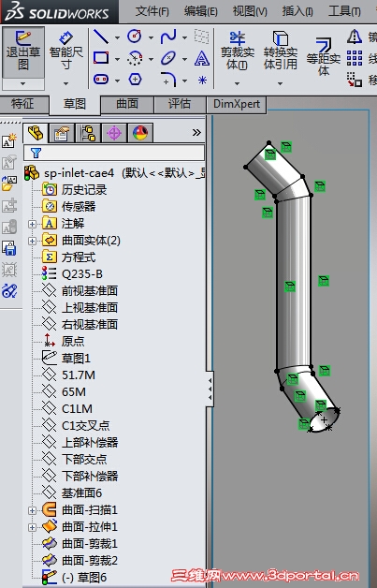Expand the 曲面-扫描1 feature node
377x588 pixels.
(32, 510)
